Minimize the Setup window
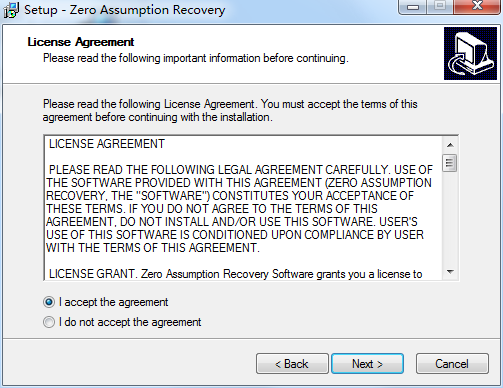This screenshot has width=503, height=388. [413, 7]
